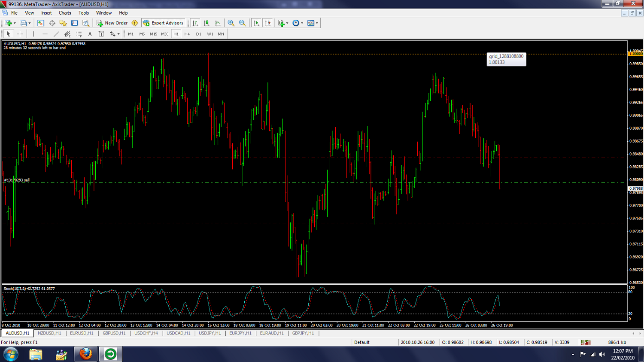This screenshot has height=362, width=644.
Task: Switch to M1 timeframe
Action: [131, 34]
